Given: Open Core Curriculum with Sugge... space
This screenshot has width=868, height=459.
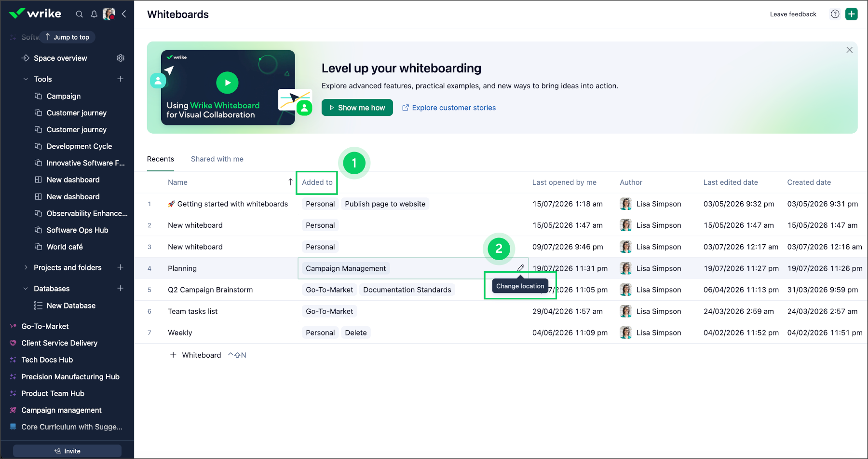Looking at the screenshot, I should tap(71, 427).
